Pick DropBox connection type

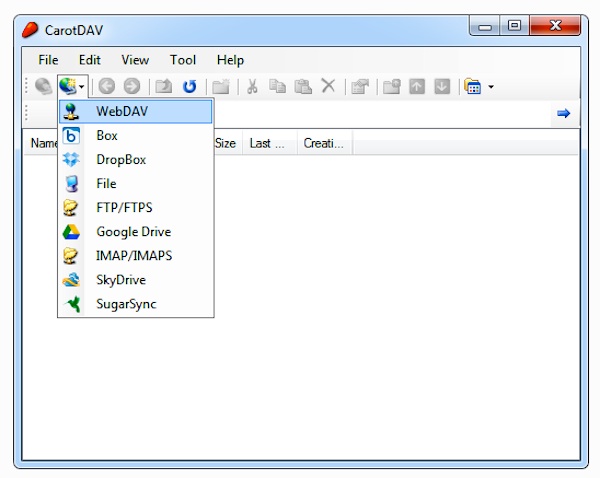135,160
